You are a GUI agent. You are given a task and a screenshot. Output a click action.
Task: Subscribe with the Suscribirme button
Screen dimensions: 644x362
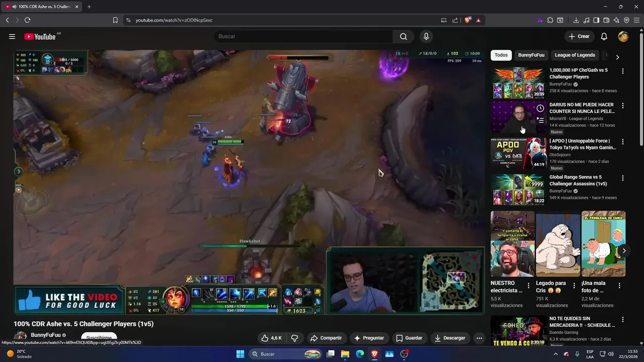(x=99, y=338)
